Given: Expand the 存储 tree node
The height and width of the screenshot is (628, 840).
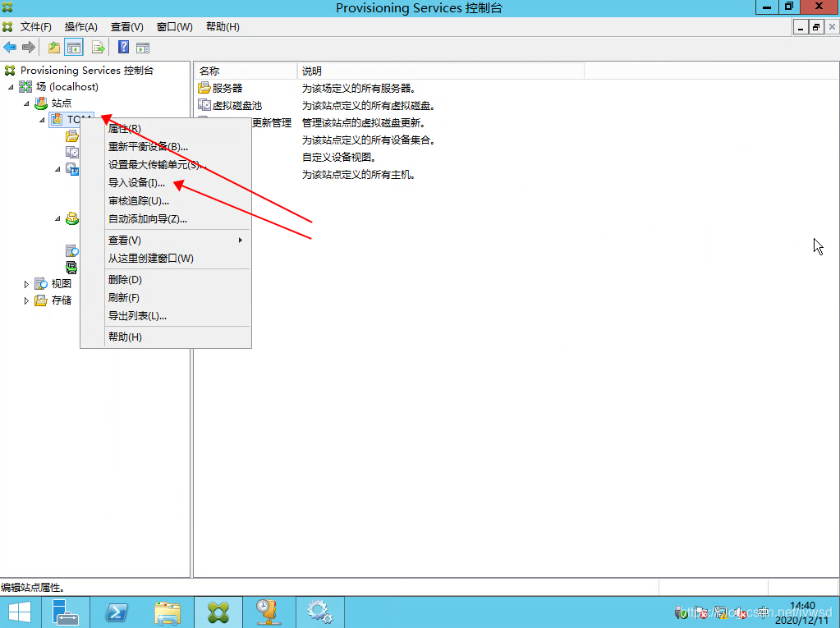Looking at the screenshot, I should 26,301.
